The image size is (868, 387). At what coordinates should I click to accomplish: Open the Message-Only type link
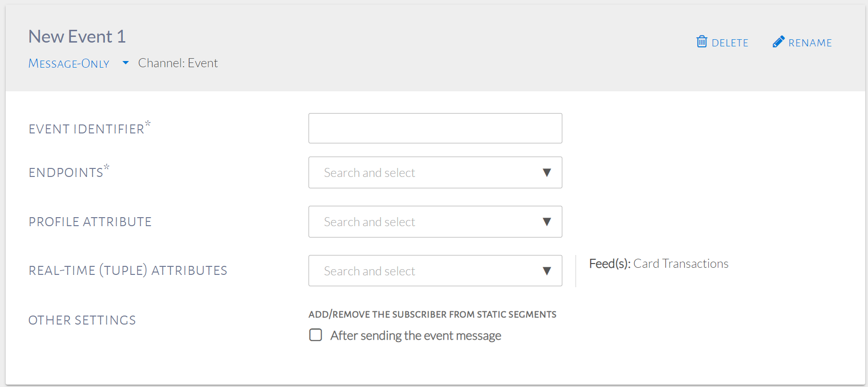tap(69, 63)
